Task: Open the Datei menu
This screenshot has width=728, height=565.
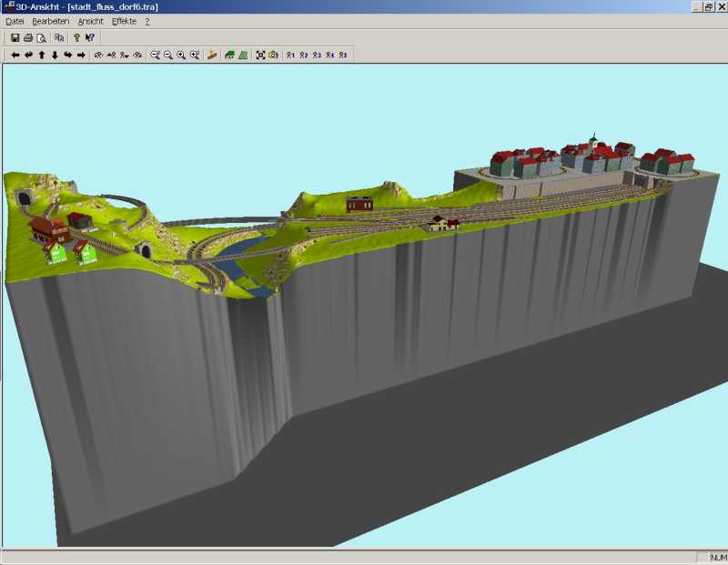Action: pos(15,21)
